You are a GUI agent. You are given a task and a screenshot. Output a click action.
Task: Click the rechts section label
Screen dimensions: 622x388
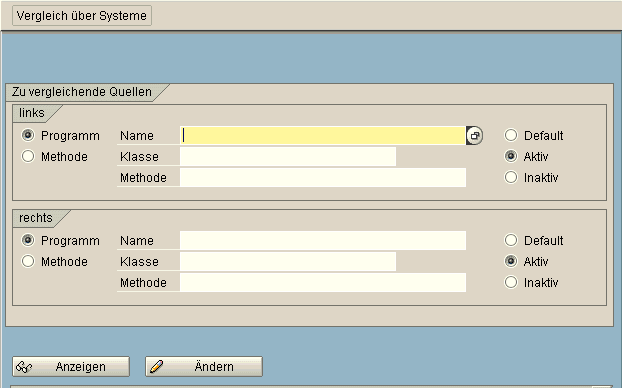click(36, 218)
